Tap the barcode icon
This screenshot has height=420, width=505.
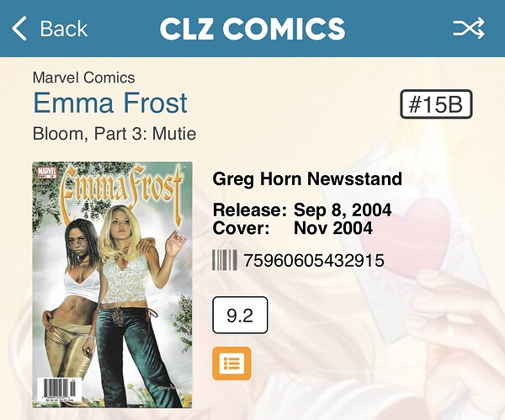click(225, 260)
